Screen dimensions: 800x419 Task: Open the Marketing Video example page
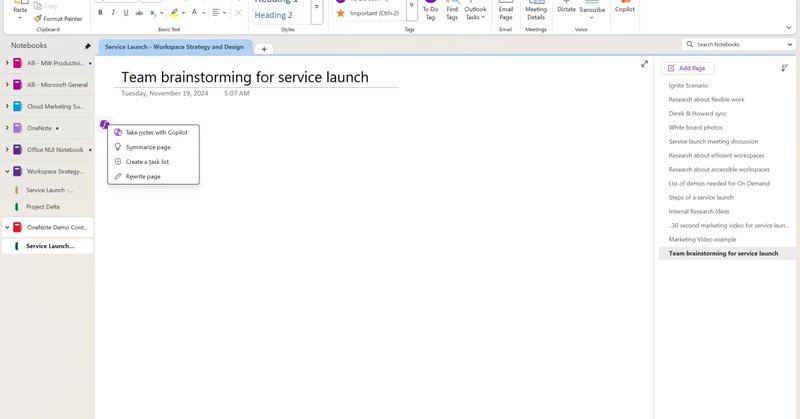click(x=702, y=239)
